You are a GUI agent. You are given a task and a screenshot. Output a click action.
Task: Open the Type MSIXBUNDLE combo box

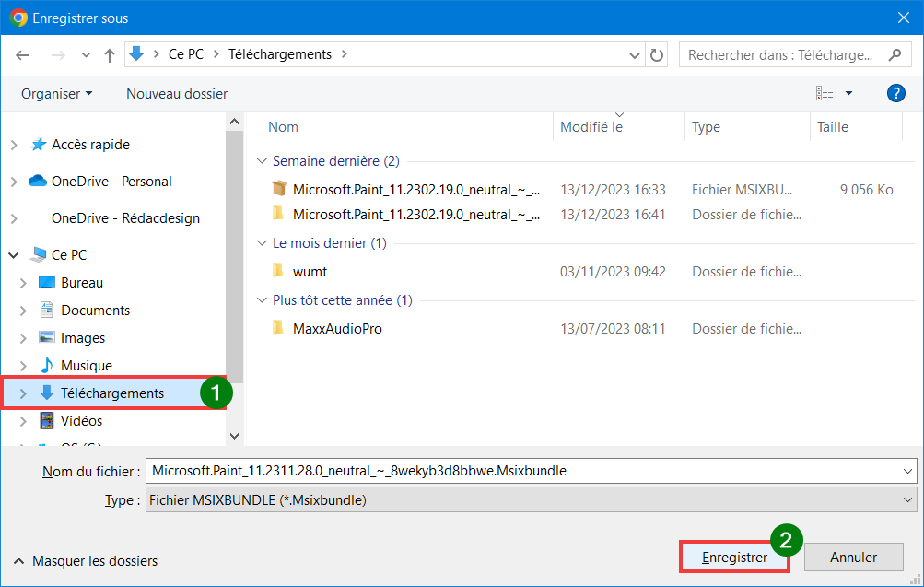click(x=531, y=500)
